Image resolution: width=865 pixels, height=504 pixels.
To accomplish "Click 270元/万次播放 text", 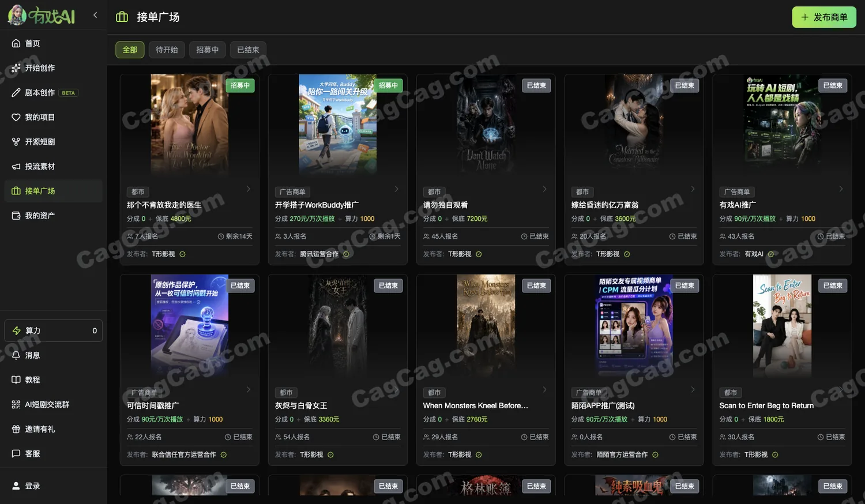I will coord(312,219).
